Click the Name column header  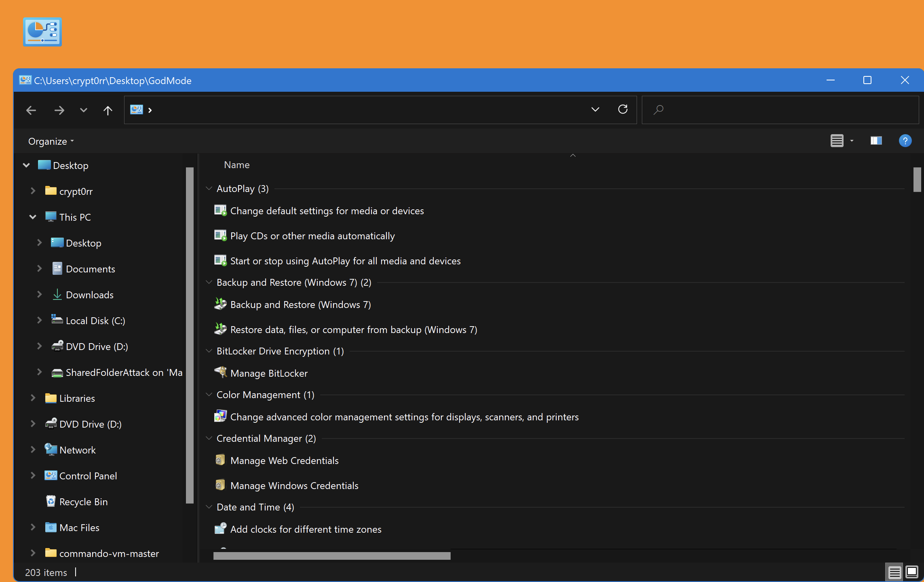click(x=237, y=165)
